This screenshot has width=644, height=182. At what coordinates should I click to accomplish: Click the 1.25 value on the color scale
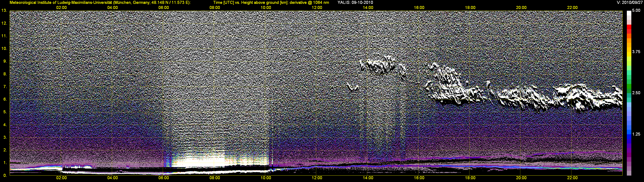(x=636, y=134)
